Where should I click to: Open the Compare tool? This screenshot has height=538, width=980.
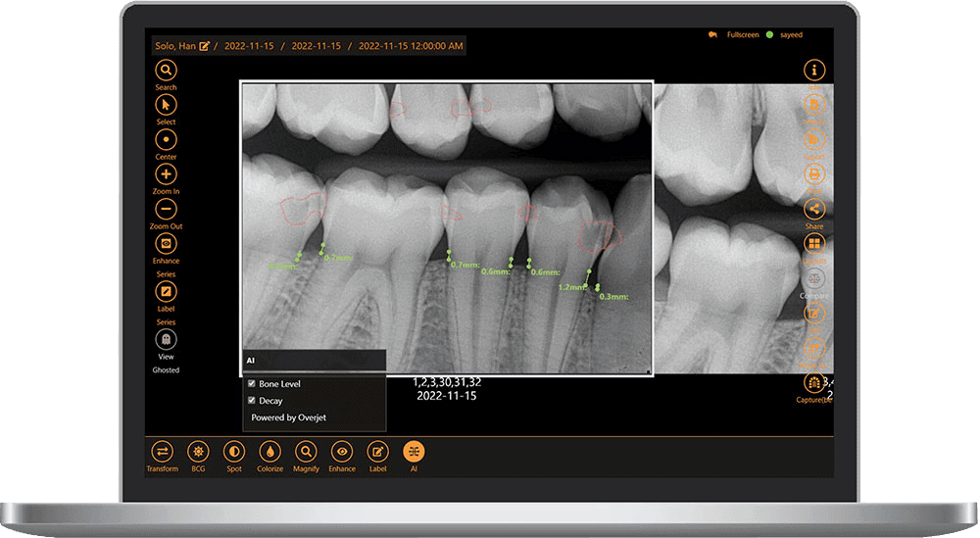(813, 278)
